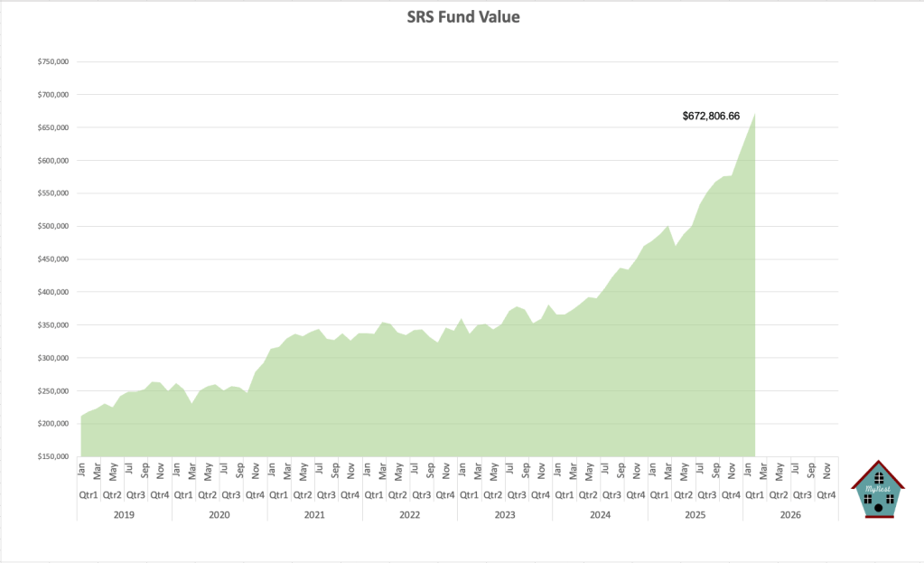Click the Nov month label under 2026
The width and height of the screenshot is (924, 563).
pyautogui.click(x=826, y=470)
